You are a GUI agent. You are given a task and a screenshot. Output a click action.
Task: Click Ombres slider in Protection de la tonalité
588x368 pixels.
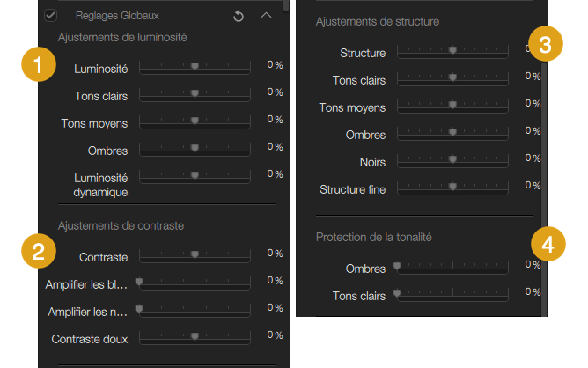coord(452,267)
